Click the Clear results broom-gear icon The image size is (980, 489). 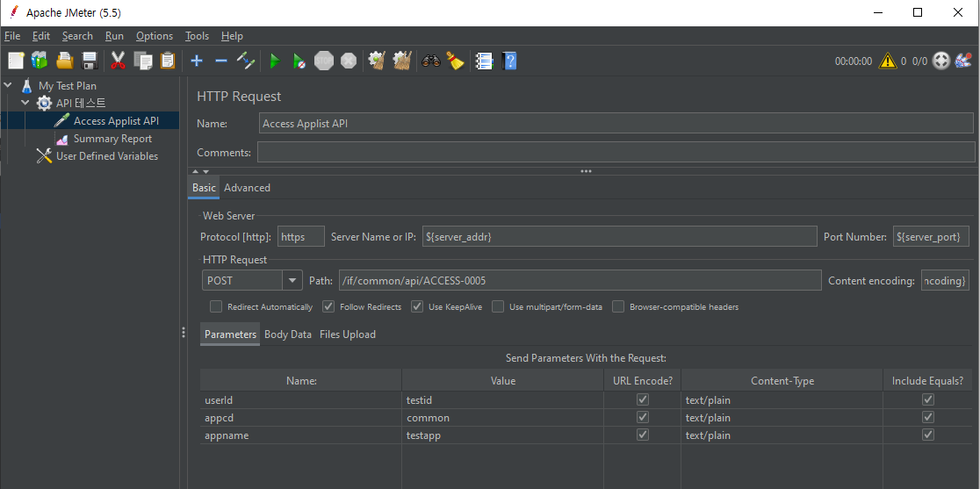coord(376,61)
